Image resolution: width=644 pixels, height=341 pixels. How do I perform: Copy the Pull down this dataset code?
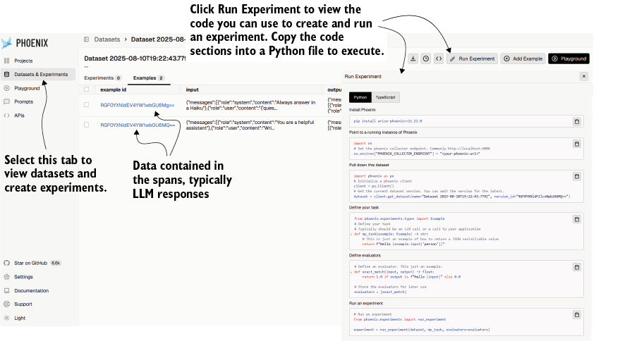pyautogui.click(x=577, y=176)
